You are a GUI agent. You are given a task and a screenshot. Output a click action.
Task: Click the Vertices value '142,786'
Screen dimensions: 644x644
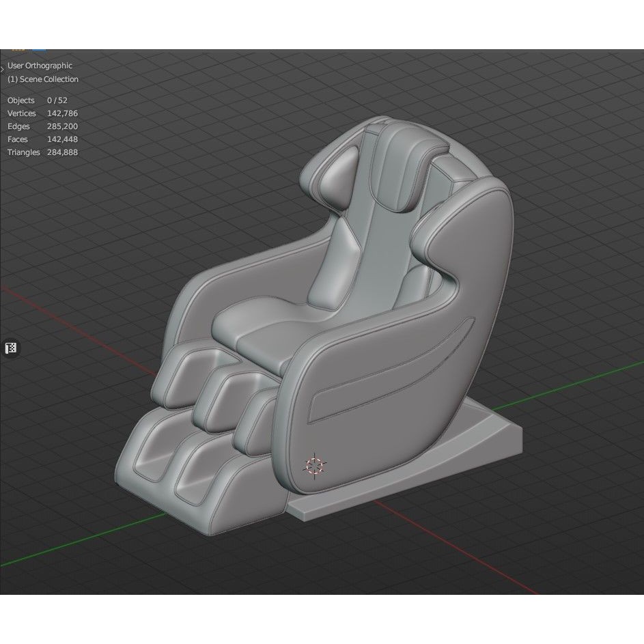62,113
